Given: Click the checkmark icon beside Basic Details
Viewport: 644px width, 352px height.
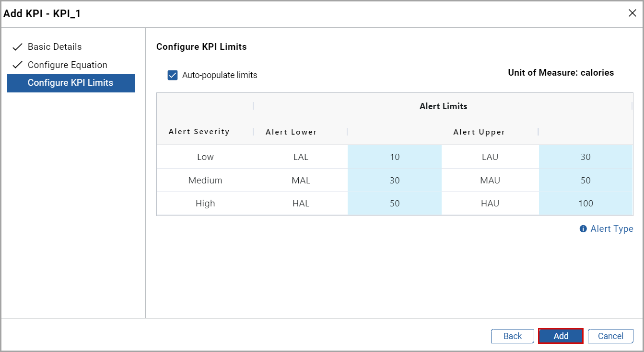Looking at the screenshot, I should pos(17,46).
